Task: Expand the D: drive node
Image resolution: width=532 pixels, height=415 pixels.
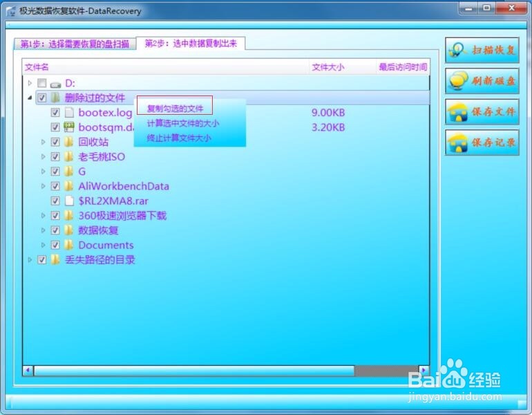Action: [x=30, y=83]
